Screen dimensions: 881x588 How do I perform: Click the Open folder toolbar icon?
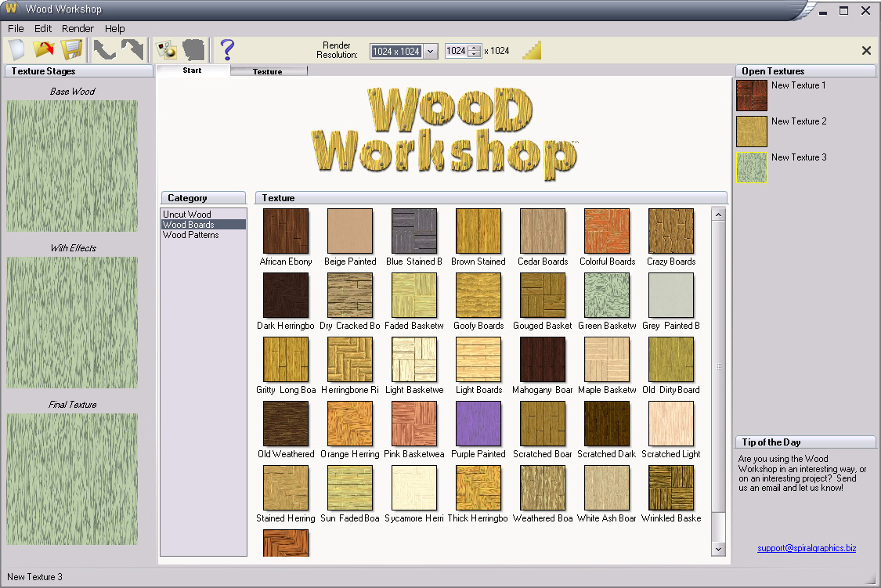point(44,50)
